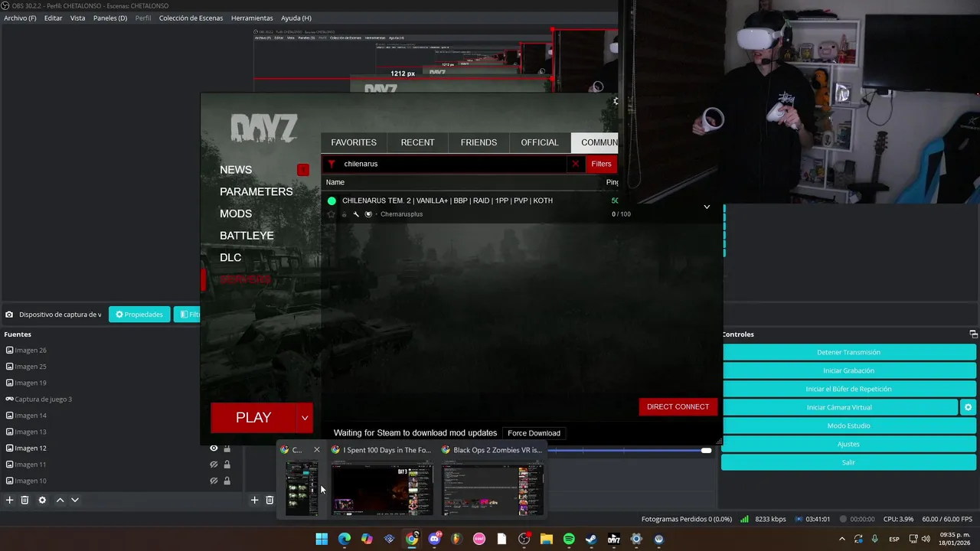This screenshot has width=980, height=551.
Task: Click the wrench icon under CHILENARUS server
Action: click(356, 214)
